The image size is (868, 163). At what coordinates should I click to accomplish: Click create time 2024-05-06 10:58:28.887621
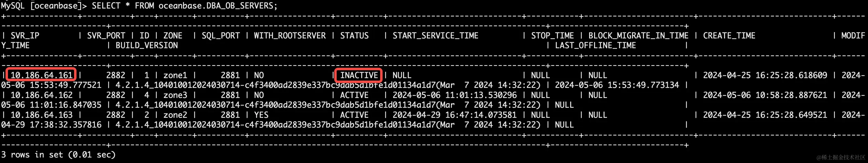pos(765,95)
